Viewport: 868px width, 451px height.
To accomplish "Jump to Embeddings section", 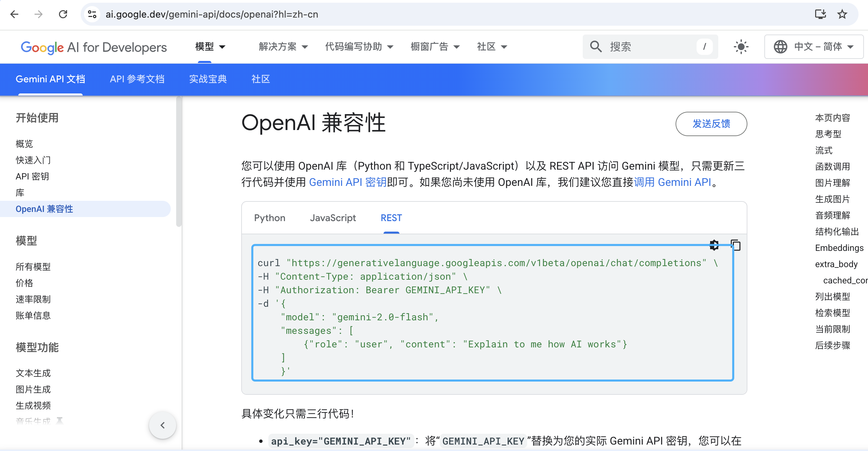I will click(x=840, y=248).
